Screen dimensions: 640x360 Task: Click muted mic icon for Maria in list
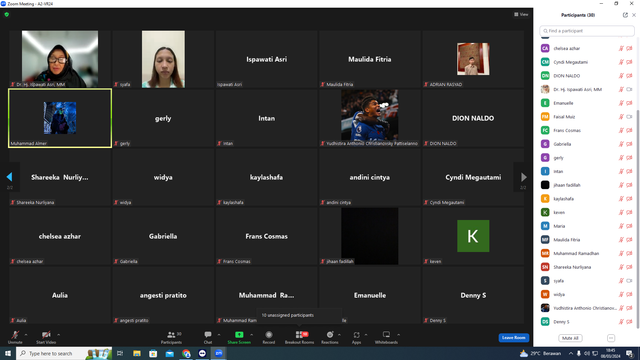click(621, 226)
